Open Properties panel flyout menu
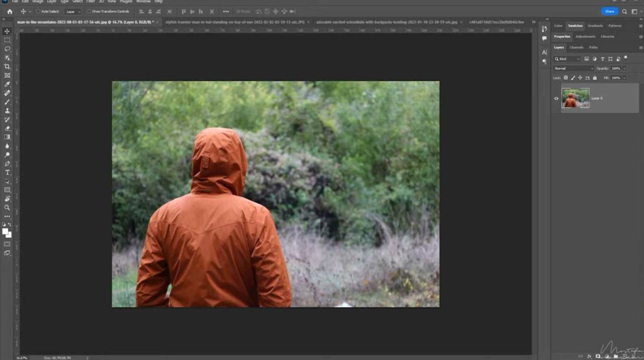Viewport: 644px width, 360px height. click(x=640, y=37)
